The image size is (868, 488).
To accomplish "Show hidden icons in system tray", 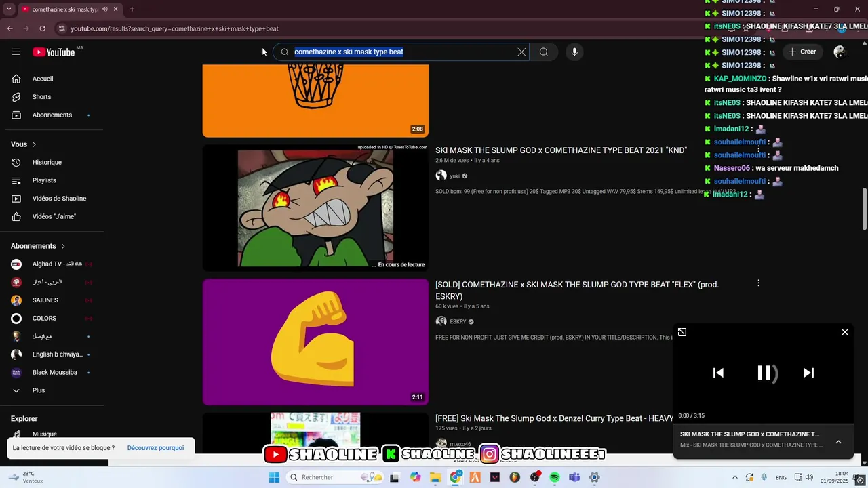I will pyautogui.click(x=735, y=477).
